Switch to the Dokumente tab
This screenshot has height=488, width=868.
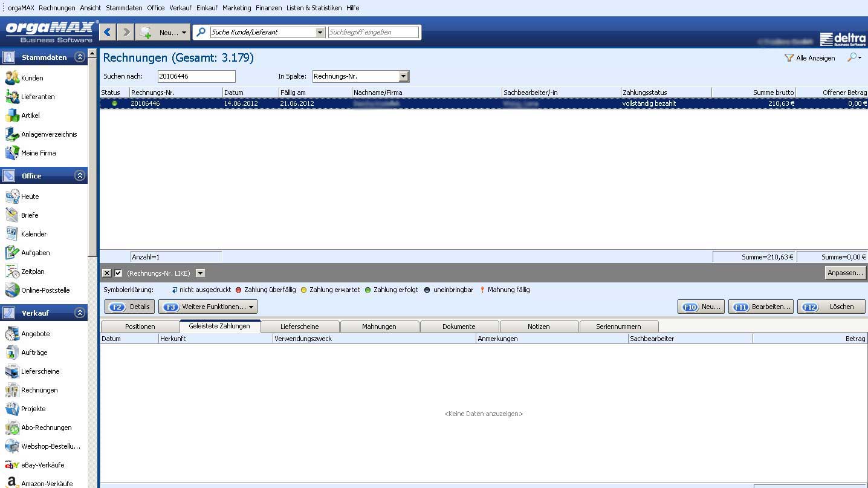[x=459, y=327]
